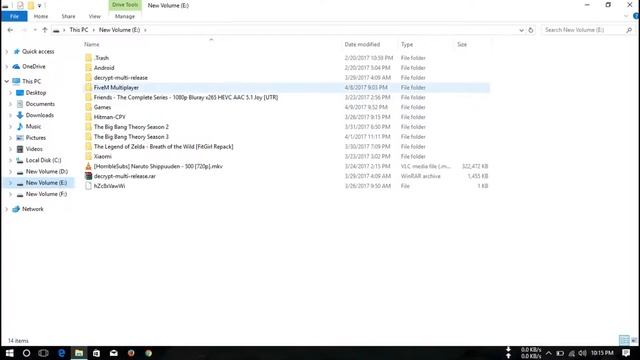Expand the Downloads tree node
The image size is (640, 360).
click(x=11, y=116)
